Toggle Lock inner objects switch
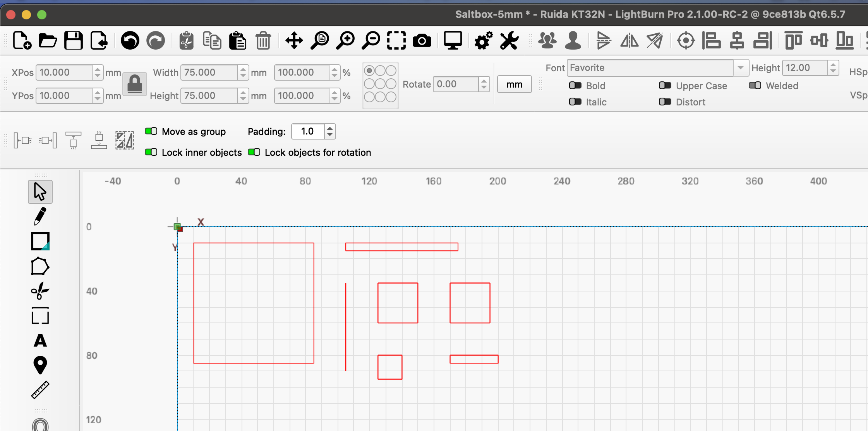Screen dimensions: 868x431 (151, 152)
